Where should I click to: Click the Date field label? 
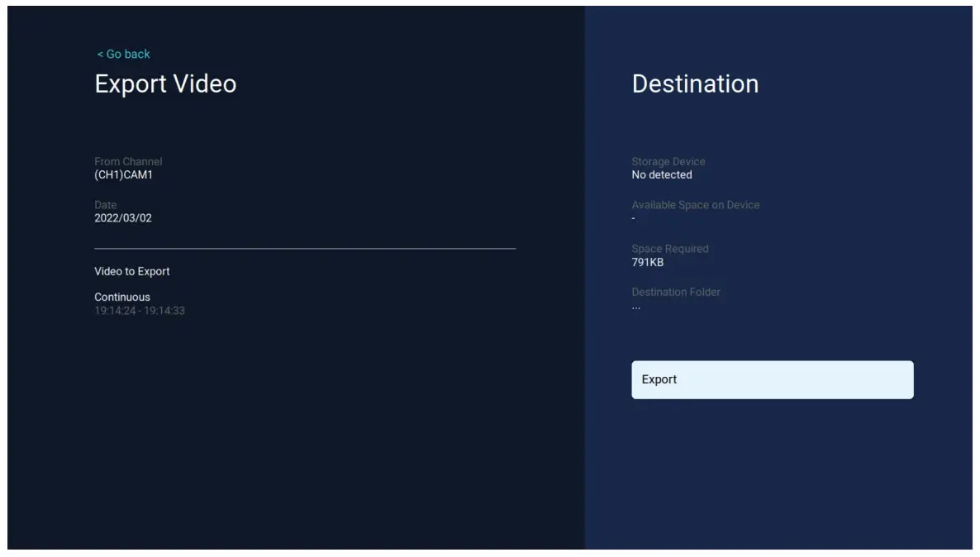(104, 204)
